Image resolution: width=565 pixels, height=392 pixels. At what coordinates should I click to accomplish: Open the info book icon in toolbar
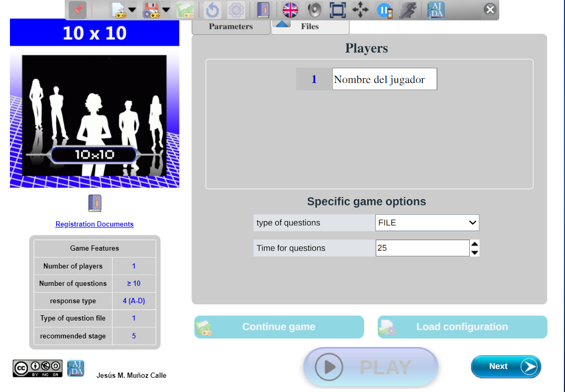click(x=263, y=9)
